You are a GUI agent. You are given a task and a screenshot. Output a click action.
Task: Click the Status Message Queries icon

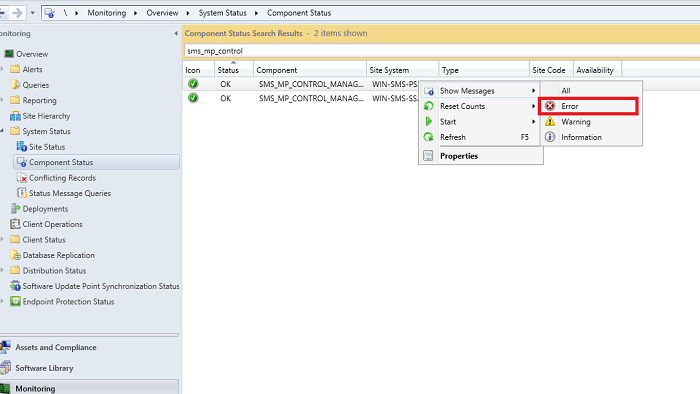[x=21, y=193]
